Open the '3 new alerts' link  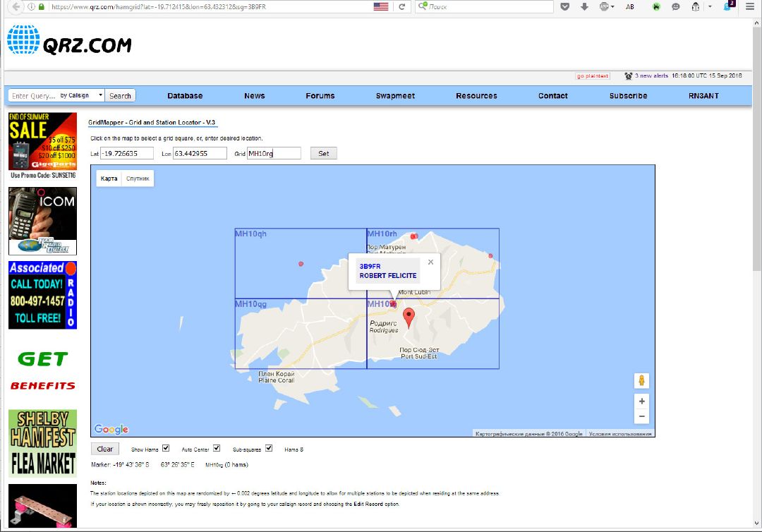coord(651,75)
